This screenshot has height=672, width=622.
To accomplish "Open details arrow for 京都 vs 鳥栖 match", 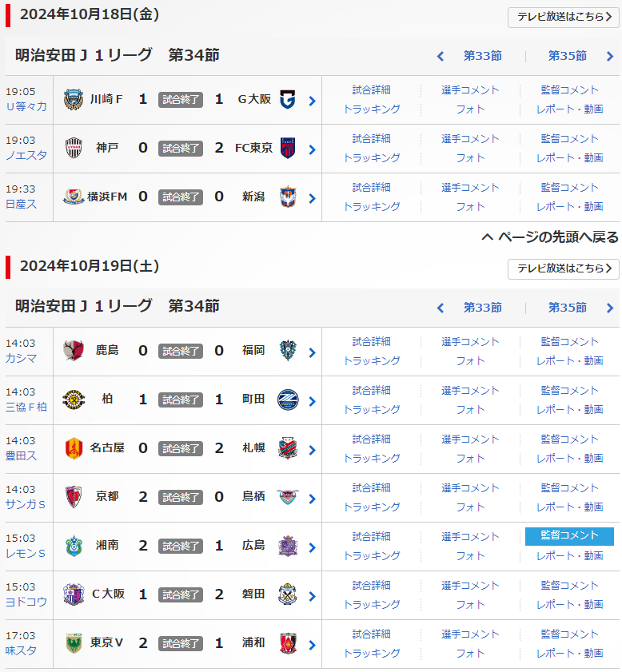I will [312, 498].
